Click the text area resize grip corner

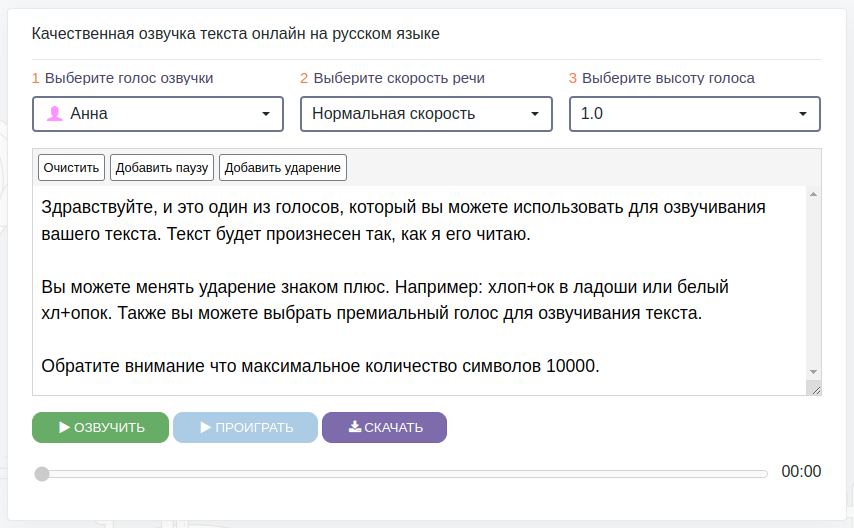point(815,390)
